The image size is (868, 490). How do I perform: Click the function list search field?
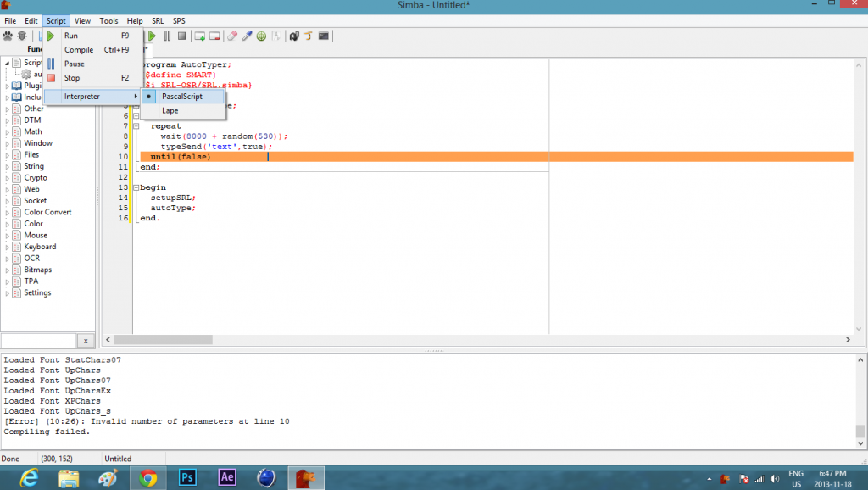click(x=38, y=341)
